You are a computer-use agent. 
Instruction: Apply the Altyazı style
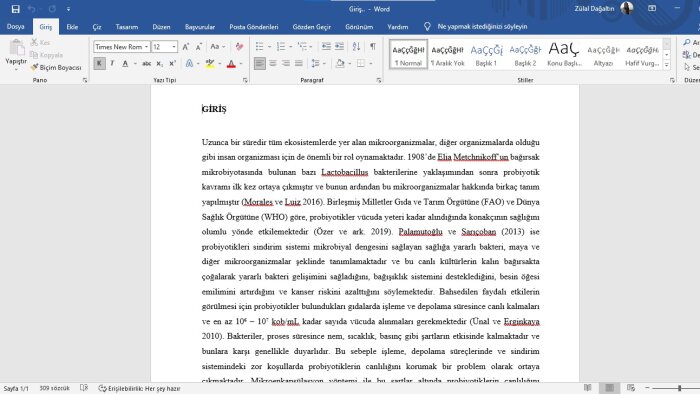point(603,54)
